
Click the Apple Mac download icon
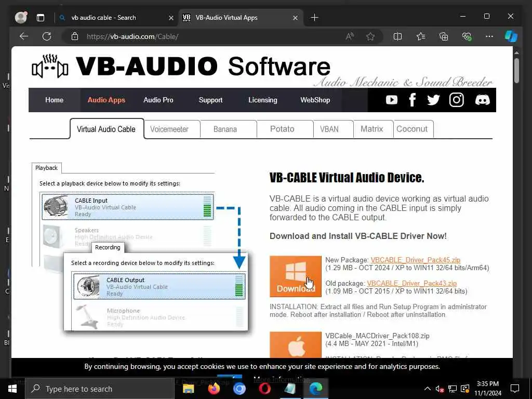pyautogui.click(x=296, y=345)
